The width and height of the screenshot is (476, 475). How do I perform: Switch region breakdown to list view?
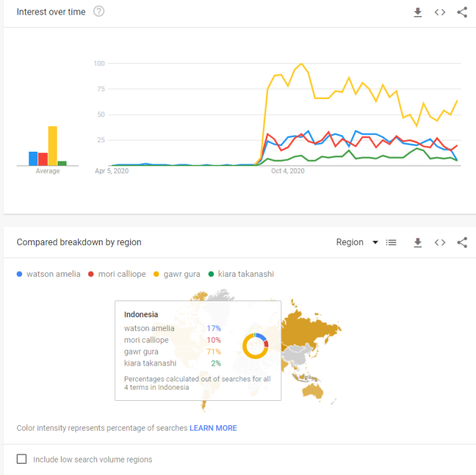click(391, 242)
